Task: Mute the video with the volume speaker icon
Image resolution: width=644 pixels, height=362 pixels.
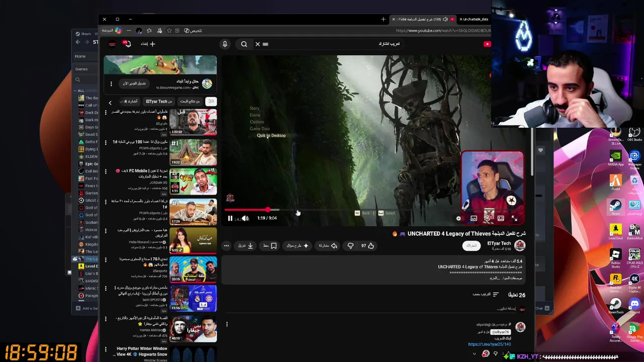Action: [x=245, y=218]
